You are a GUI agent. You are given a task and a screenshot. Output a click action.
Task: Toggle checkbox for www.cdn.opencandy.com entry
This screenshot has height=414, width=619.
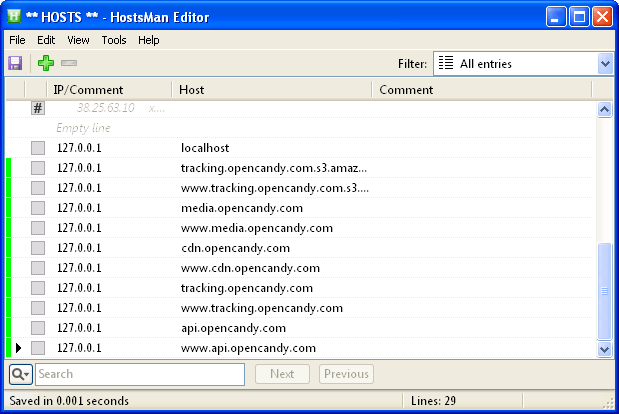[x=38, y=268]
